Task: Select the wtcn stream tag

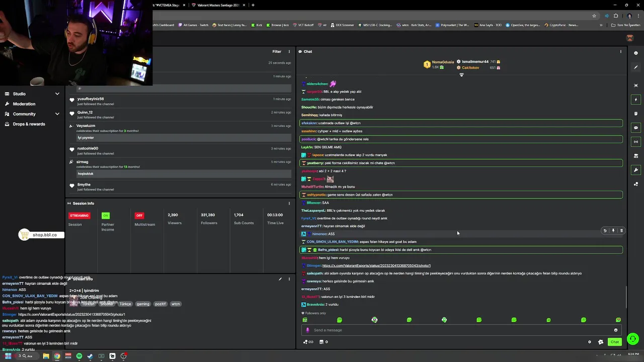Action: [x=176, y=304]
